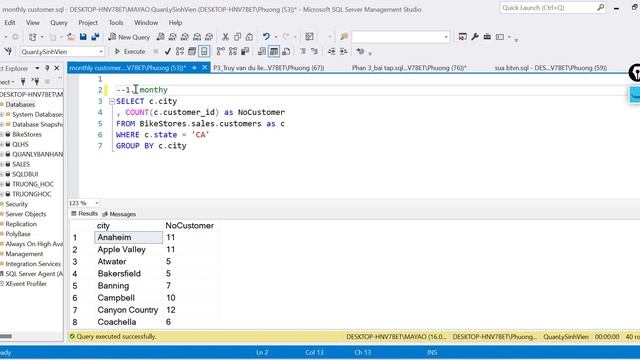640x360 pixels.
Task: Click the Paste icon in toolbar
Action: pos(249,37)
